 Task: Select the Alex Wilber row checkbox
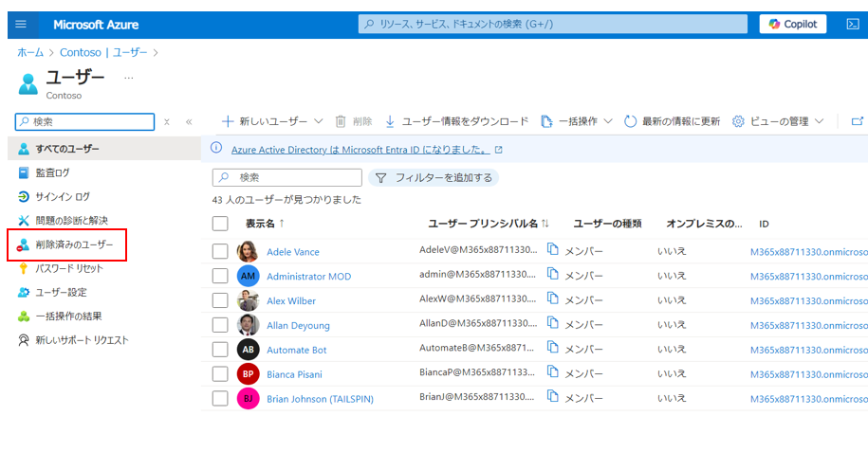pos(220,300)
